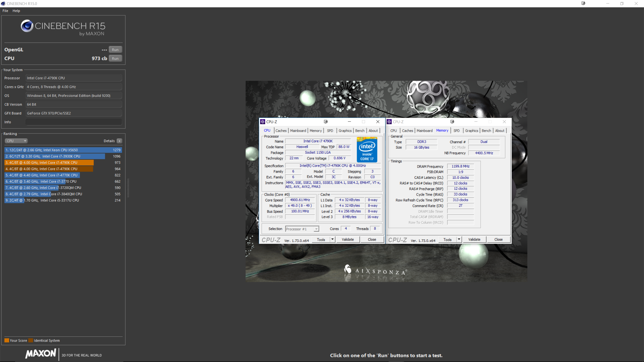The width and height of the screenshot is (644, 362).
Task: Open Graphics tab in right CPU-Z window
Action: point(472,130)
